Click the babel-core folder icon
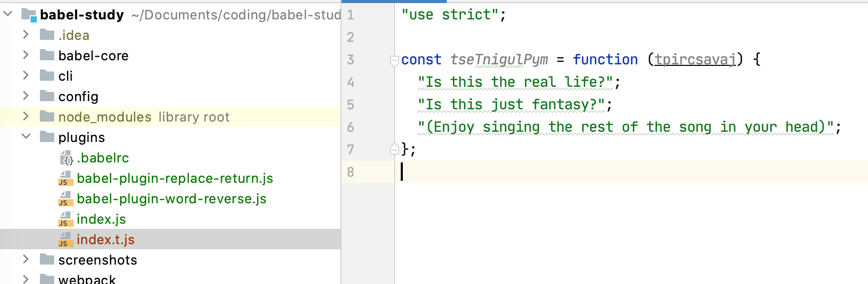The height and width of the screenshot is (284, 868). [x=47, y=55]
